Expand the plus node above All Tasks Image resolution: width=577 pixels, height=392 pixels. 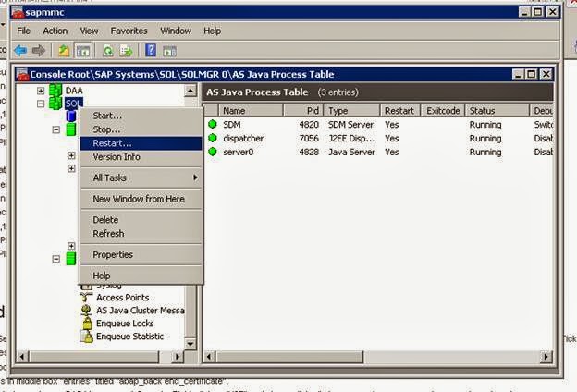coord(71,168)
